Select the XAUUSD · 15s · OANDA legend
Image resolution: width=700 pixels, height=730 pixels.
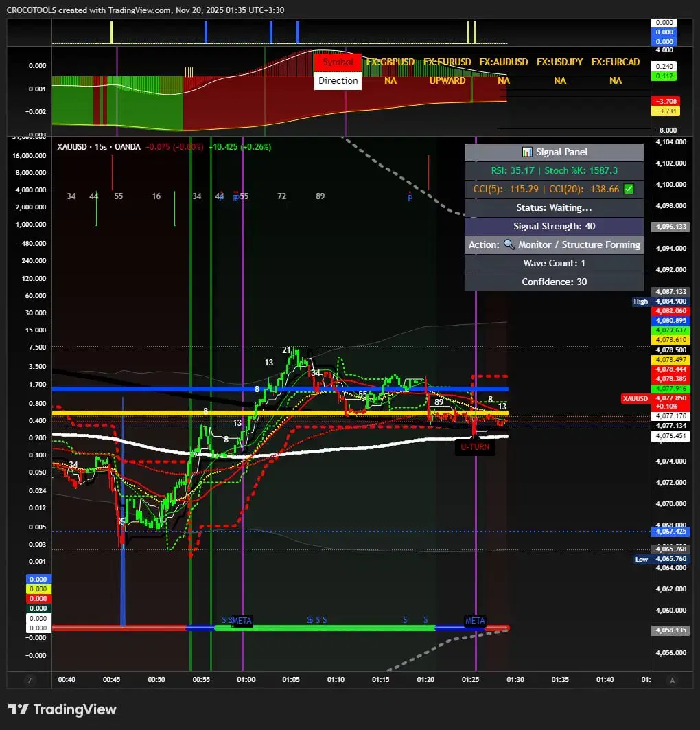pyautogui.click(x=99, y=147)
